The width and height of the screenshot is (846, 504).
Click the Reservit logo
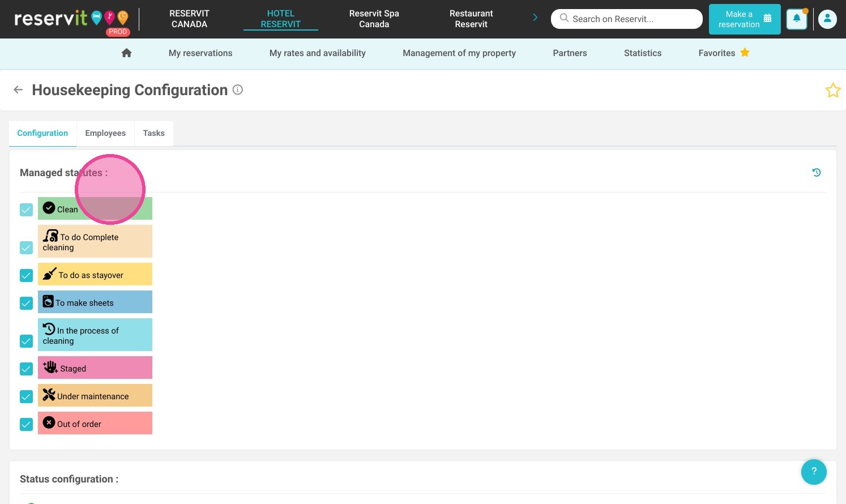[71, 19]
